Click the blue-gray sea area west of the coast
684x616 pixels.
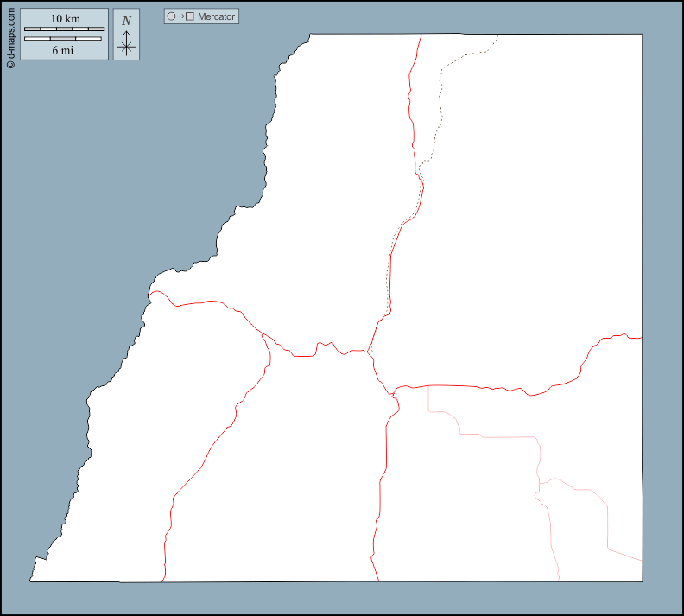130,173
